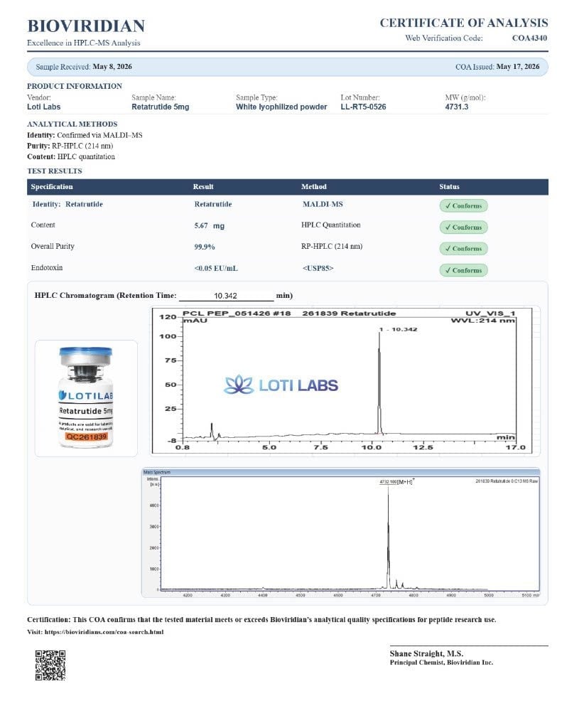The image size is (562, 728).
Task: Click the Specification column header
Action: coord(52,187)
